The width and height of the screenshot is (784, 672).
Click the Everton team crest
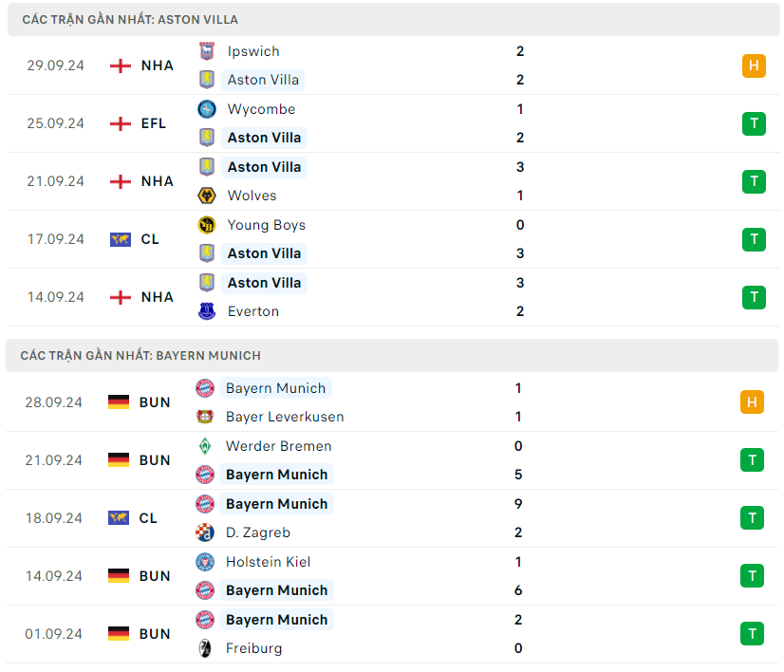(206, 311)
